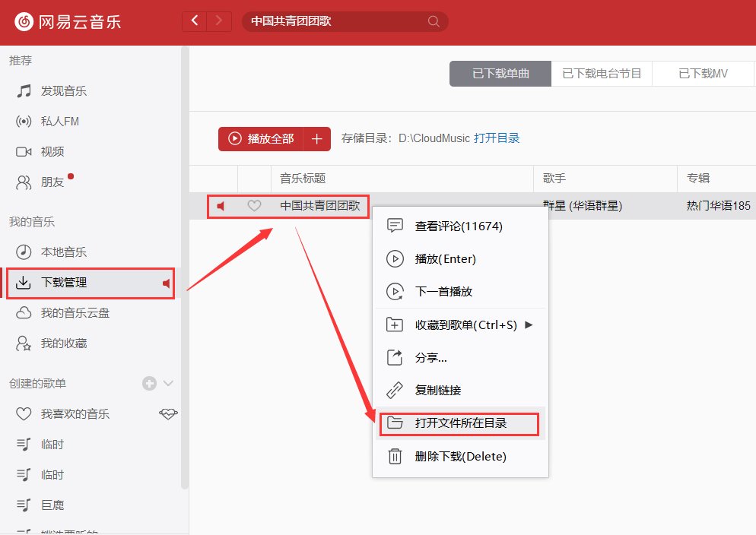
Task: Open 我的收藏 favorites
Action: click(56, 343)
